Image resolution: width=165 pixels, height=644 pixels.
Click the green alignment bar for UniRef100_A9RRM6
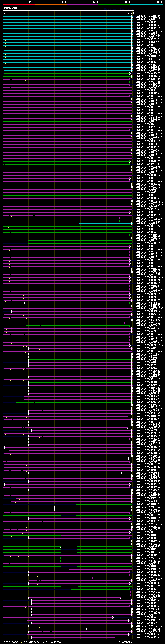(67, 73)
